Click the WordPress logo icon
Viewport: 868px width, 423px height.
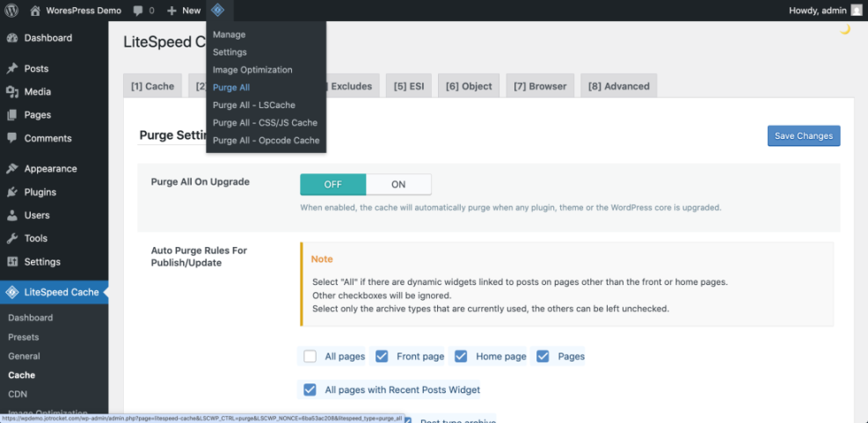click(x=11, y=11)
